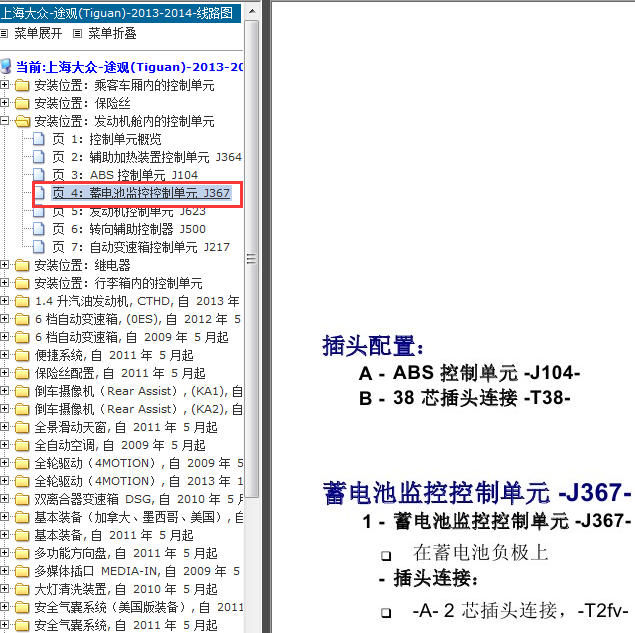The width and height of the screenshot is (635, 633).
Task: Click folder icon of 双离合器变速箱 DSG
Action: [x=22, y=499]
